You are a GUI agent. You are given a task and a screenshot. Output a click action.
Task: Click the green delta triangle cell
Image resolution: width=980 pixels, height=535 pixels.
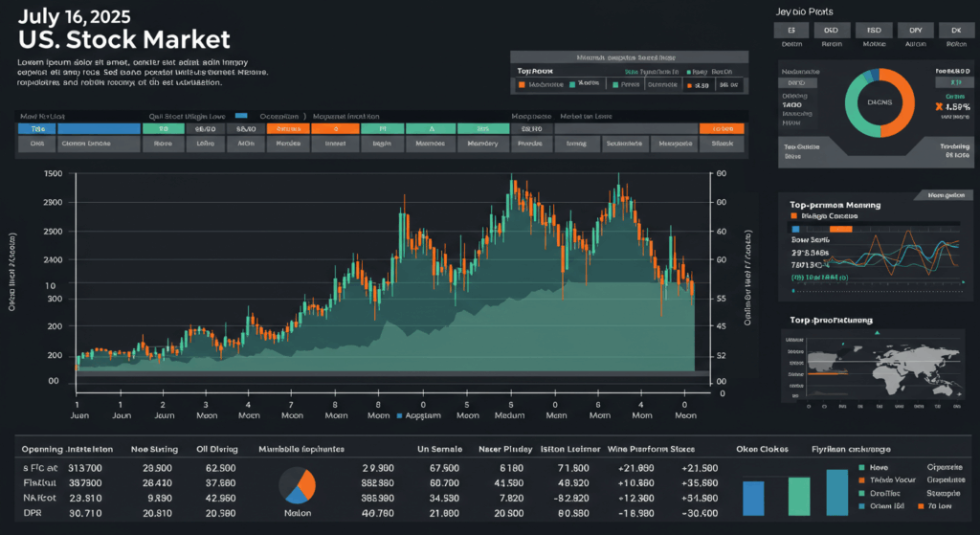click(431, 128)
